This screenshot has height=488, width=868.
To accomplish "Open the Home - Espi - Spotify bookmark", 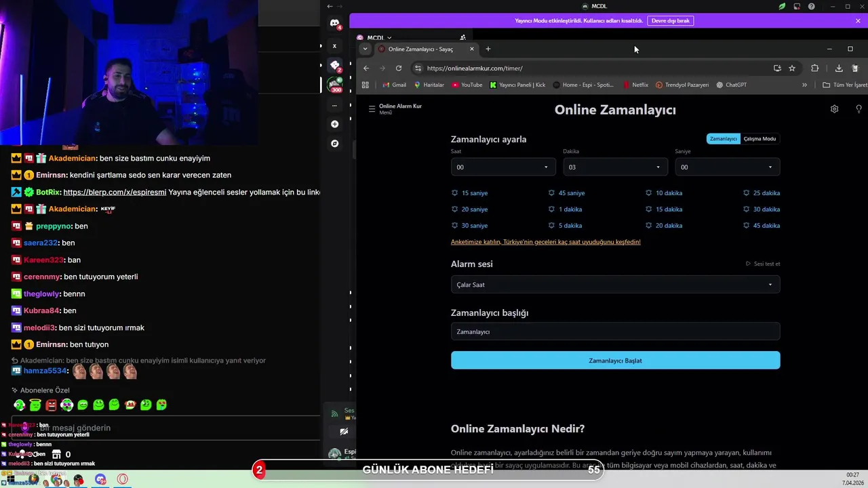I will [x=584, y=85].
